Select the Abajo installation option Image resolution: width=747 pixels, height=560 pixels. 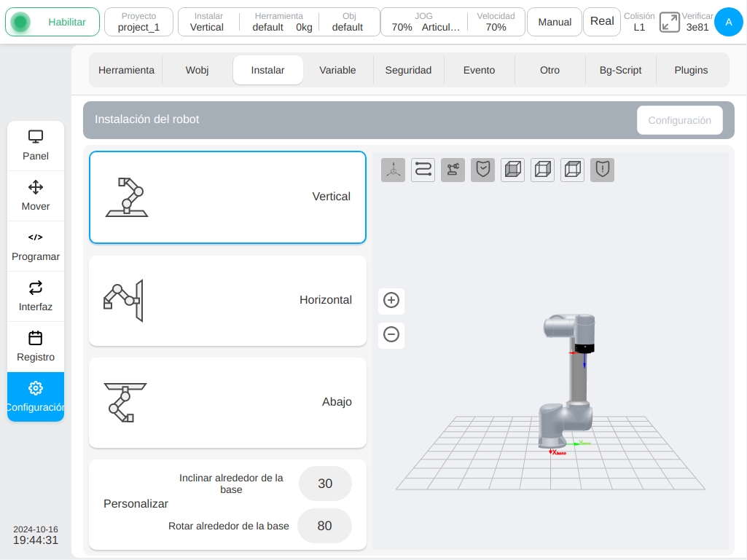point(227,403)
